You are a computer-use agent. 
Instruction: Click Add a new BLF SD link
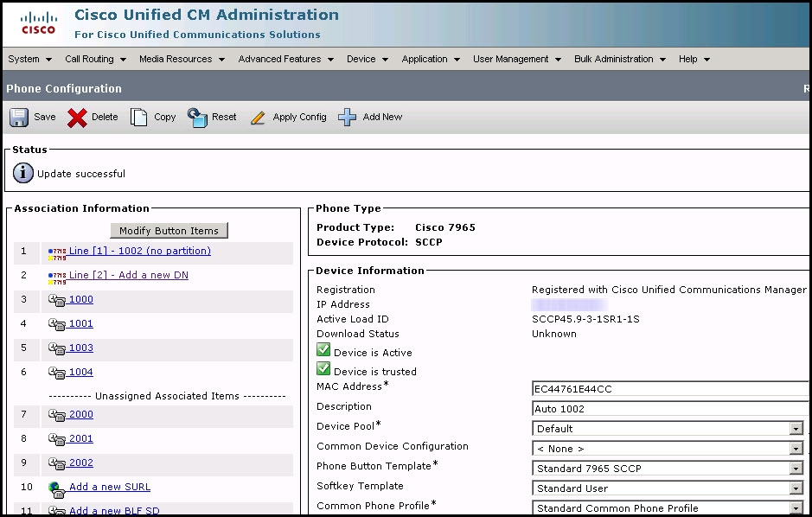click(x=114, y=511)
